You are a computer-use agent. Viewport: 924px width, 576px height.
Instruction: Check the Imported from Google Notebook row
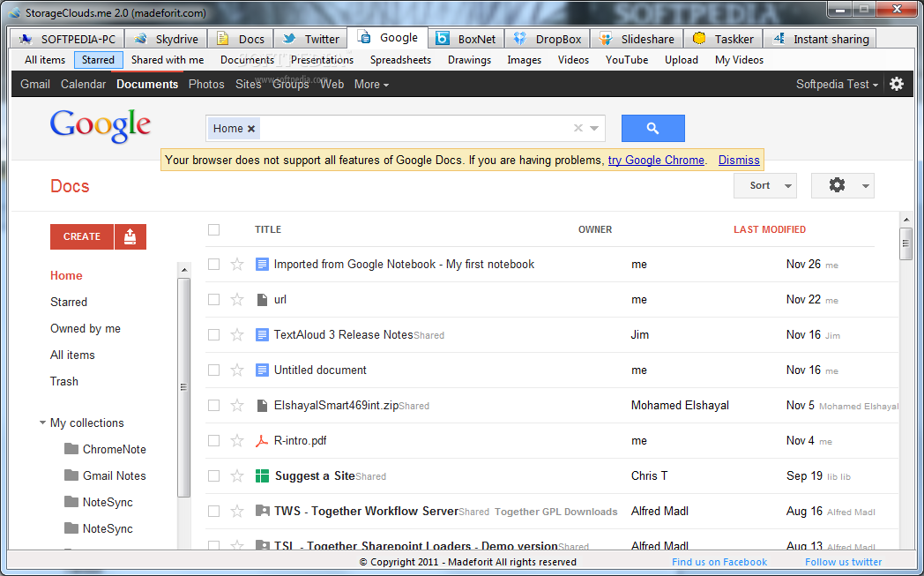click(214, 264)
